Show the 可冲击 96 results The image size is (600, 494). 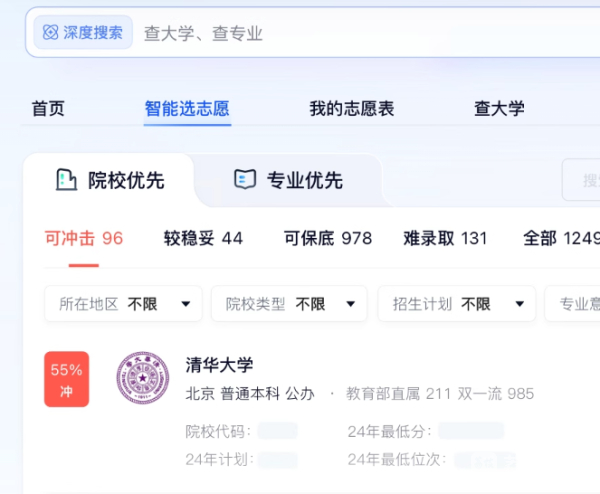click(x=84, y=238)
